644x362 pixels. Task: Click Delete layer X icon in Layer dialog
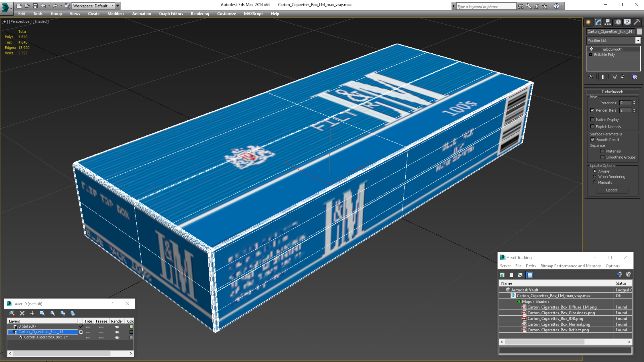pyautogui.click(x=22, y=313)
